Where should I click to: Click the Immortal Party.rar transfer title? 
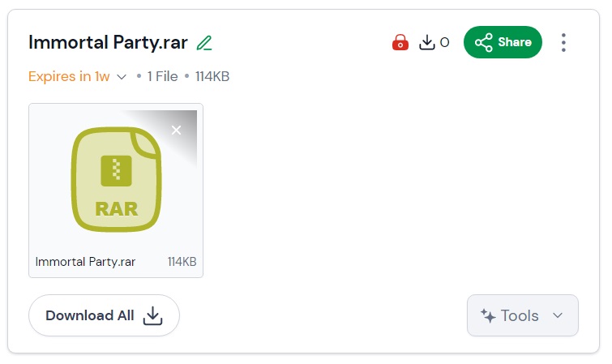[x=108, y=43]
